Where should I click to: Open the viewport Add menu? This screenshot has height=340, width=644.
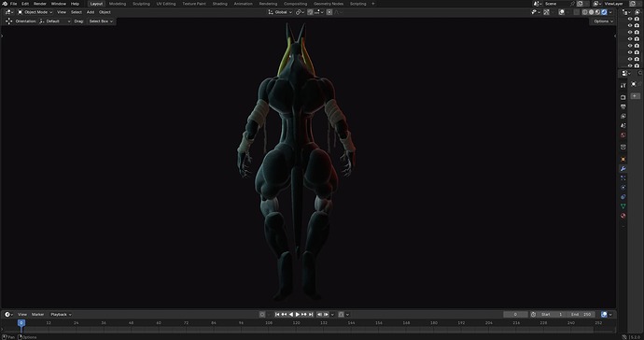[91, 12]
